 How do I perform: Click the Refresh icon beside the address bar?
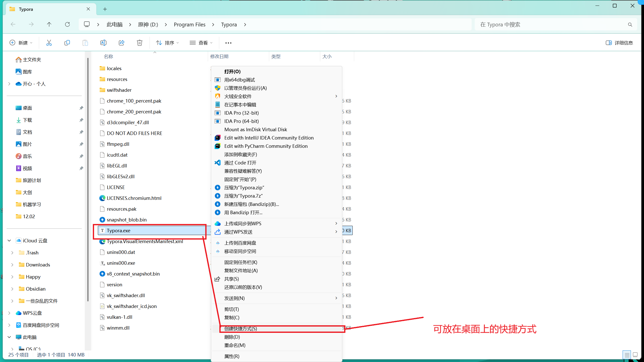pyautogui.click(x=67, y=24)
